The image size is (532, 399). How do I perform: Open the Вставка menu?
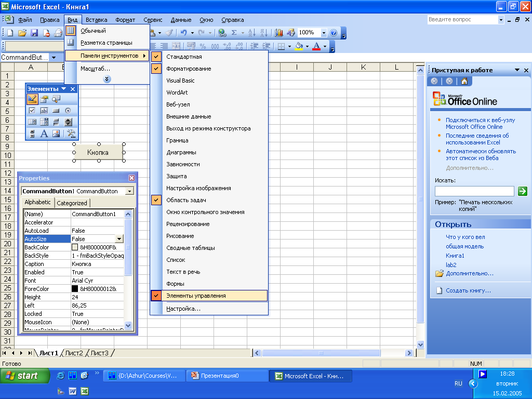(96, 20)
